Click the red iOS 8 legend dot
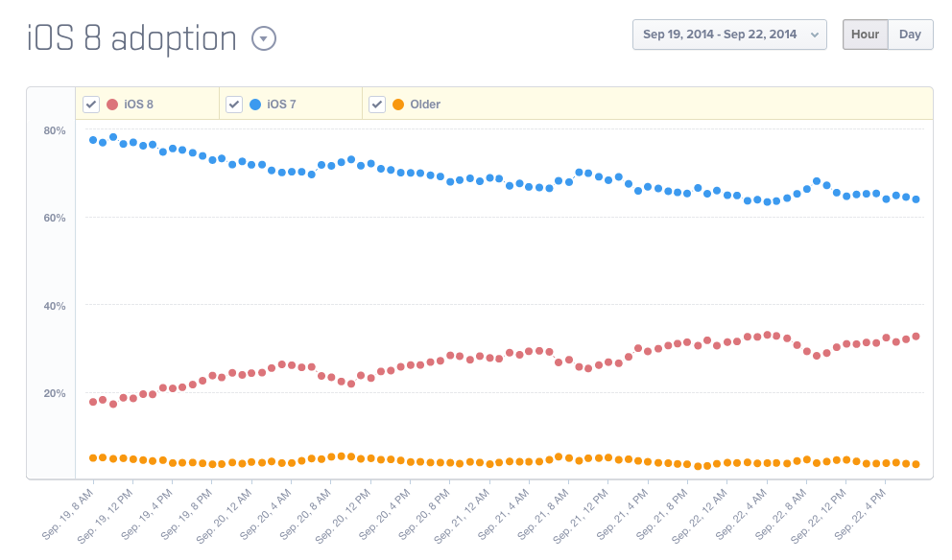Image resolution: width=952 pixels, height=560 pixels. (x=112, y=105)
